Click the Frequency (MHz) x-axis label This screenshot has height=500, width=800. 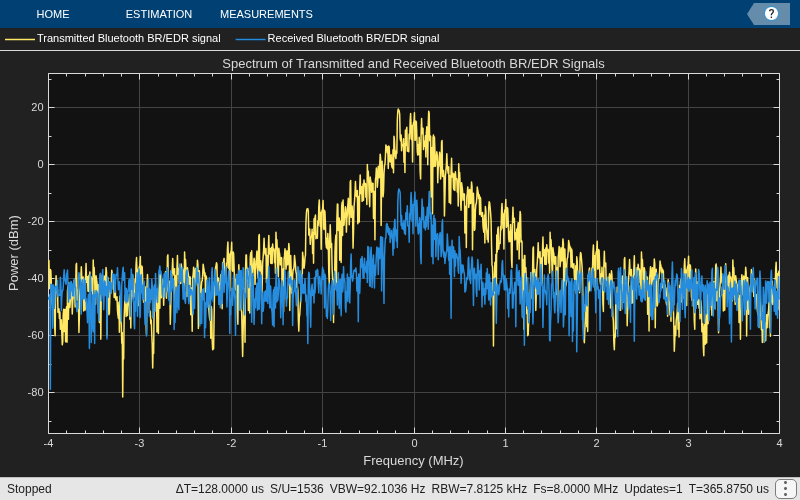tap(413, 461)
